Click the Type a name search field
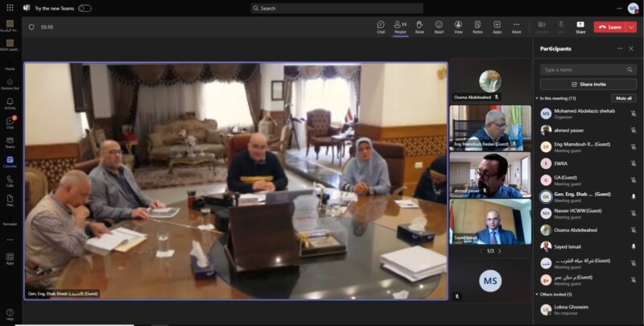The image size is (644, 326). click(x=588, y=69)
